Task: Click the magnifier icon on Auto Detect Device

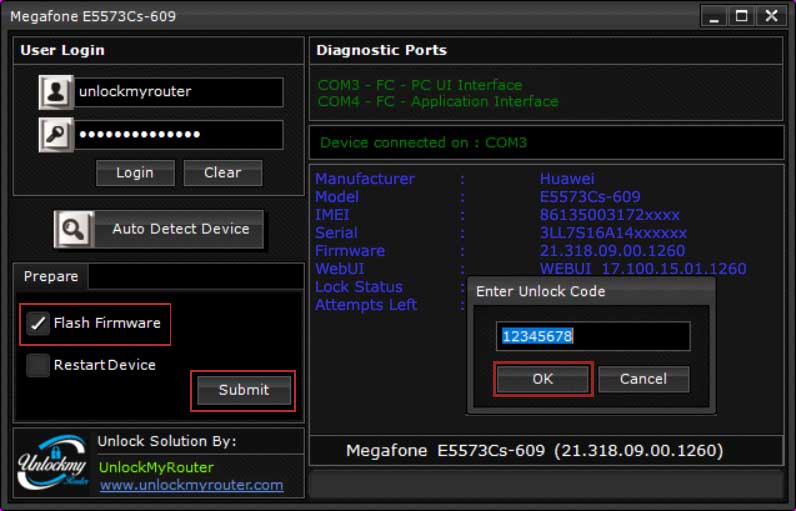Action: point(74,229)
